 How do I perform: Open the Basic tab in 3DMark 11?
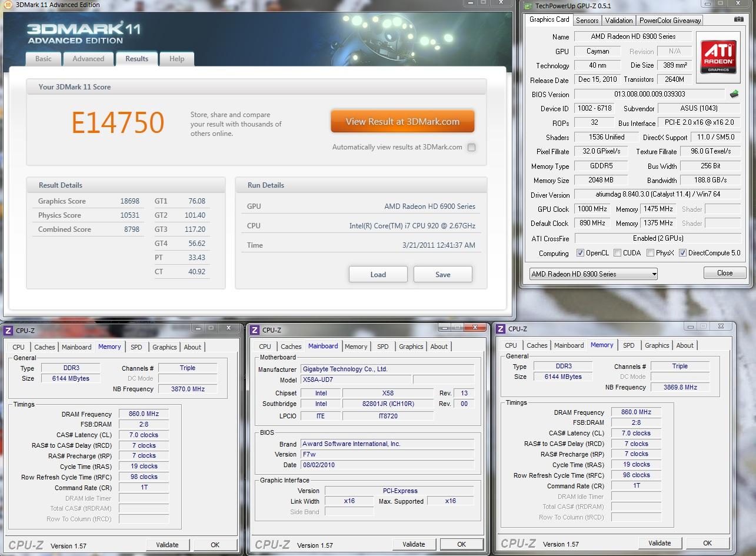coord(44,59)
